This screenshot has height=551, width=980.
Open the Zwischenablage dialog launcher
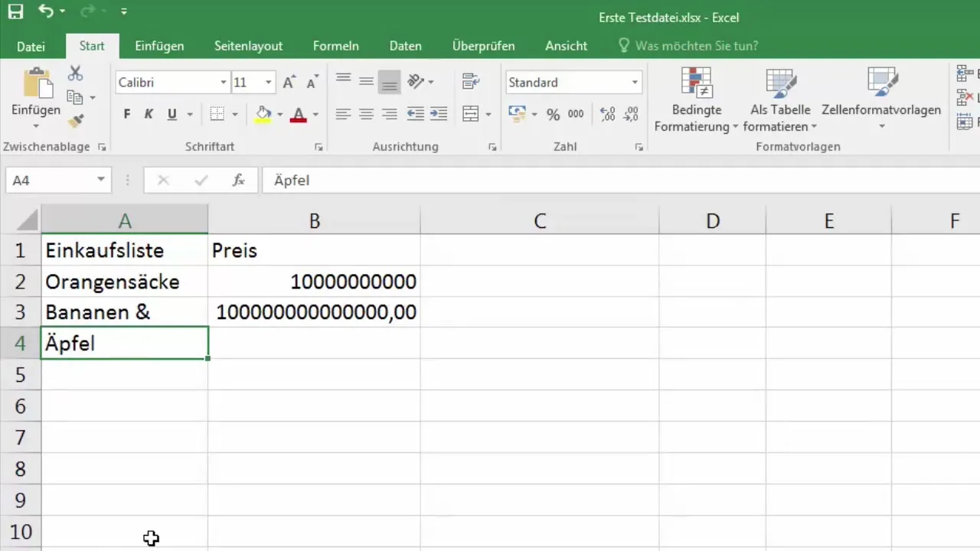[102, 147]
